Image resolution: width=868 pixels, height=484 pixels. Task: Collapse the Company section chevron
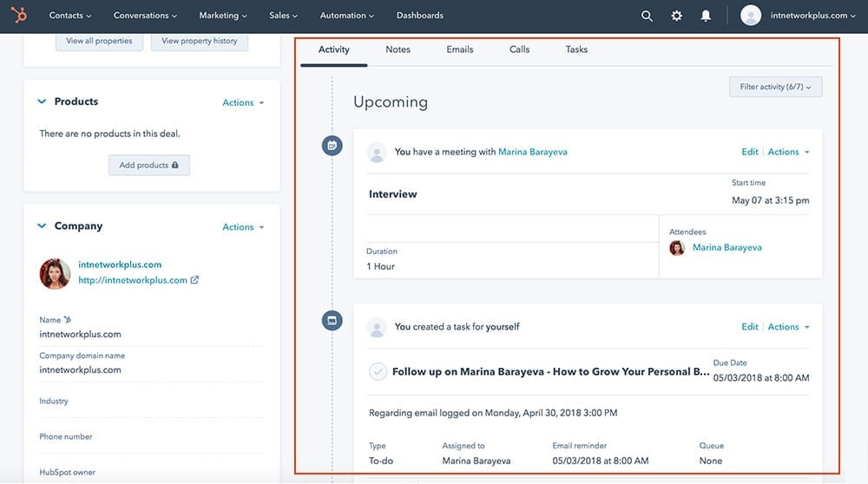[42, 226]
